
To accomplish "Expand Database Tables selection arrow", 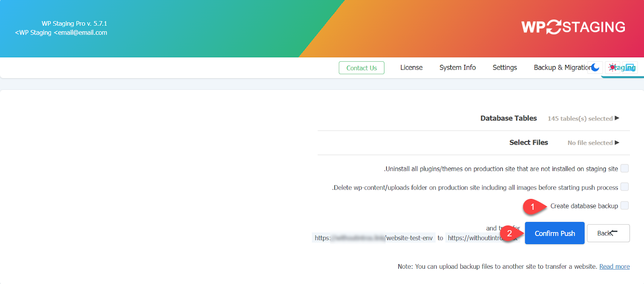I will tap(617, 118).
